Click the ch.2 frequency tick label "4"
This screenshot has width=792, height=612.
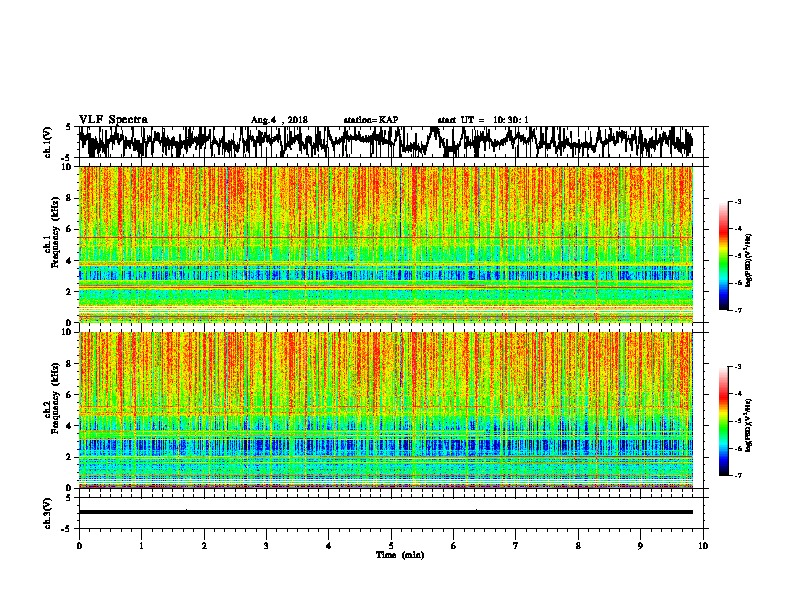[70, 426]
